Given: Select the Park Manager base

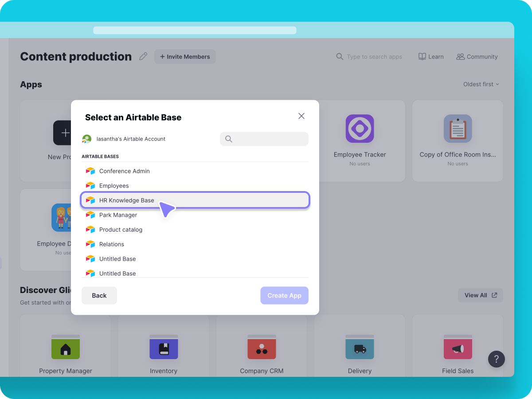Looking at the screenshot, I should [195, 215].
